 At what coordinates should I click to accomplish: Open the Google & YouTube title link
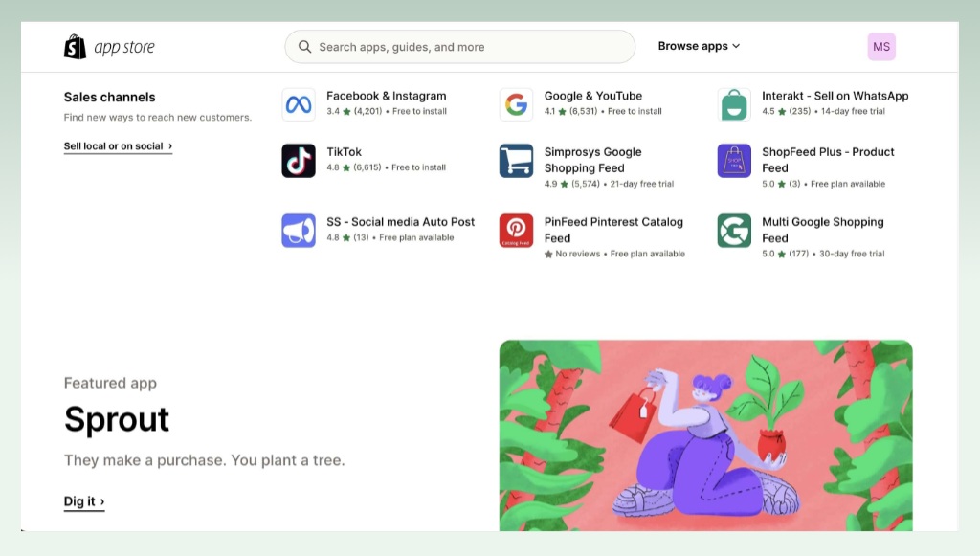coord(593,96)
